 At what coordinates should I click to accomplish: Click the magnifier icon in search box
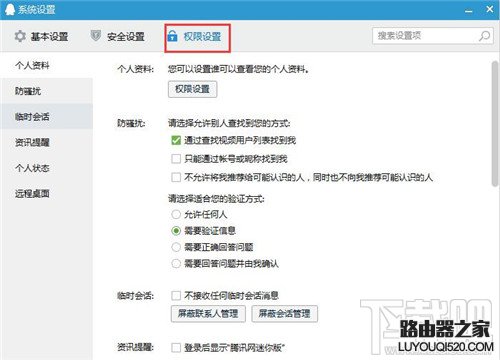point(484,36)
